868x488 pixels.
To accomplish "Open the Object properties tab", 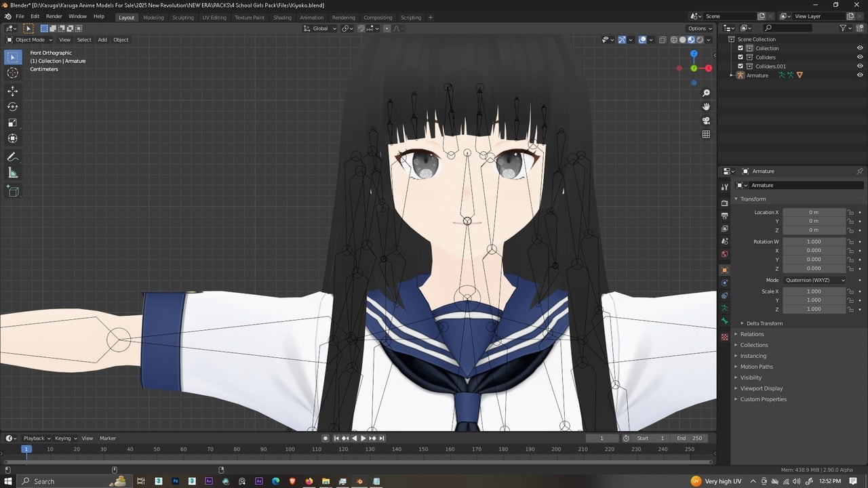I will [725, 270].
